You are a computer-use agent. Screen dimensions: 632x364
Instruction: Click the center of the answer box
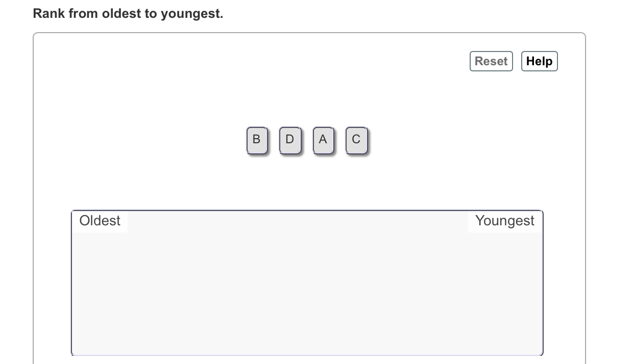(x=306, y=282)
